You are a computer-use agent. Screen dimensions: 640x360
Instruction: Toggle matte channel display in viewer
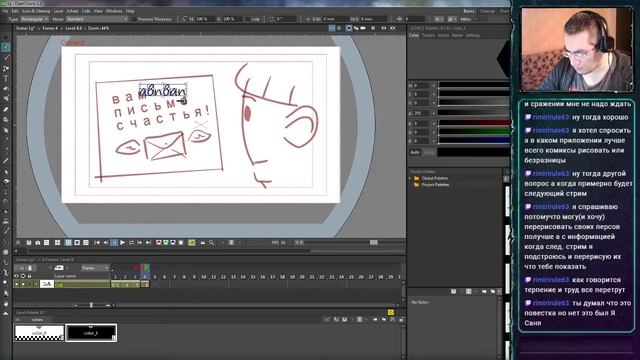pyautogui.click(x=181, y=242)
